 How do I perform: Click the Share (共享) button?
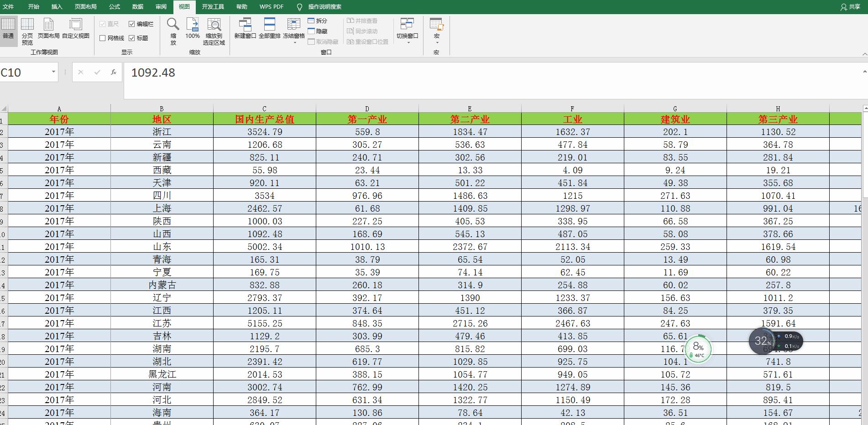pos(850,7)
